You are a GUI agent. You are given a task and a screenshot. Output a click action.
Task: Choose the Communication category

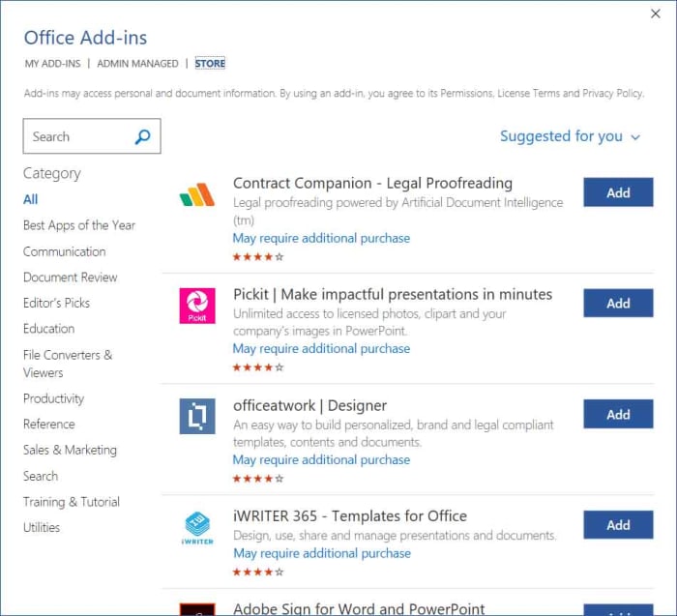pos(65,251)
